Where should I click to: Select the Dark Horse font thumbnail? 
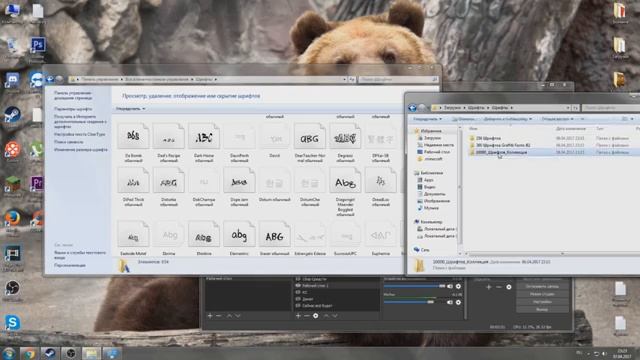pyautogui.click(x=204, y=136)
